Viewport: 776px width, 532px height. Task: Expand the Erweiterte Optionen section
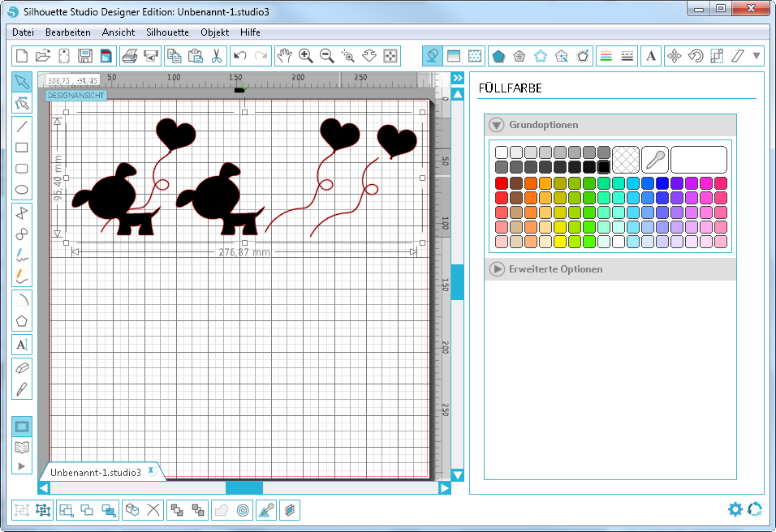click(497, 269)
